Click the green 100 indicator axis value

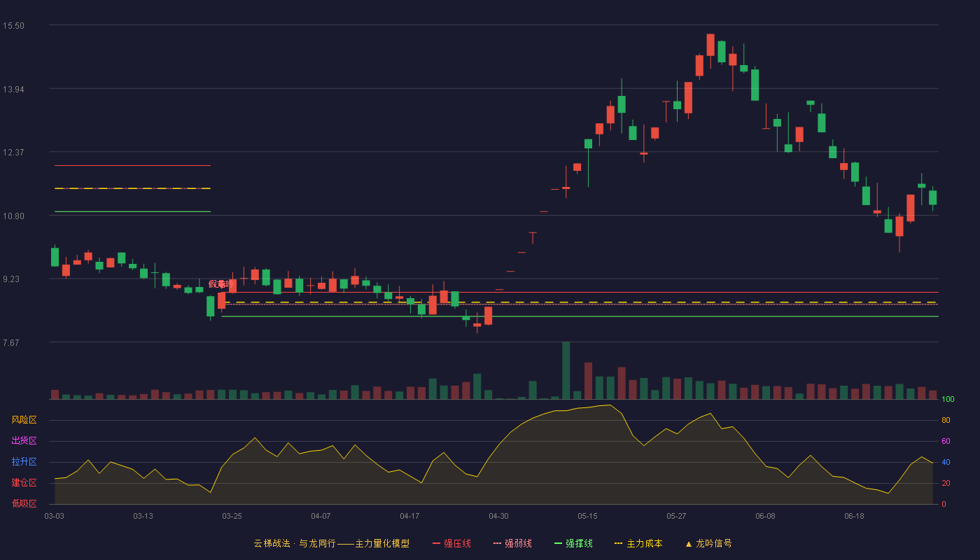point(948,400)
